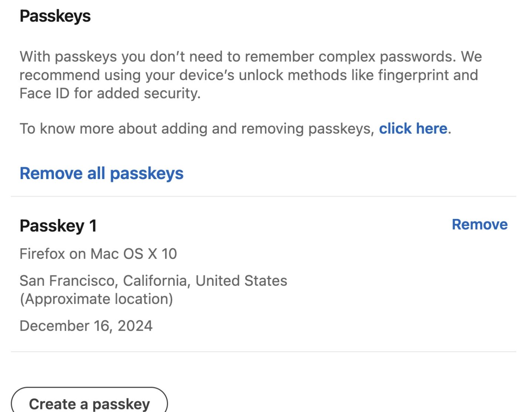Select the 'December 16, 2024' date
Screen dimensions: 532x412
(x=86, y=326)
